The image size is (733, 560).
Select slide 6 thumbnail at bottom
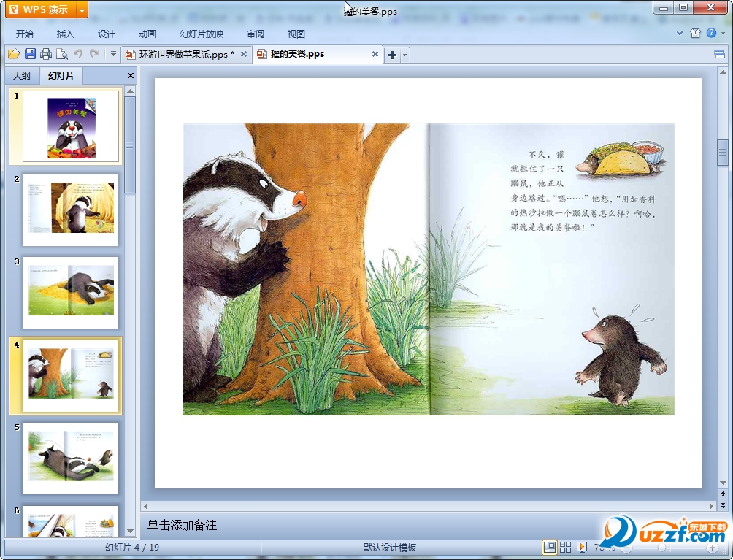click(71, 521)
